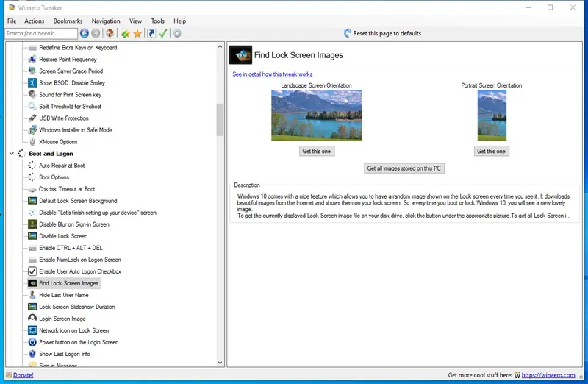Image resolution: width=588 pixels, height=384 pixels.
Task: Open the Tools menu
Action: [x=157, y=21]
